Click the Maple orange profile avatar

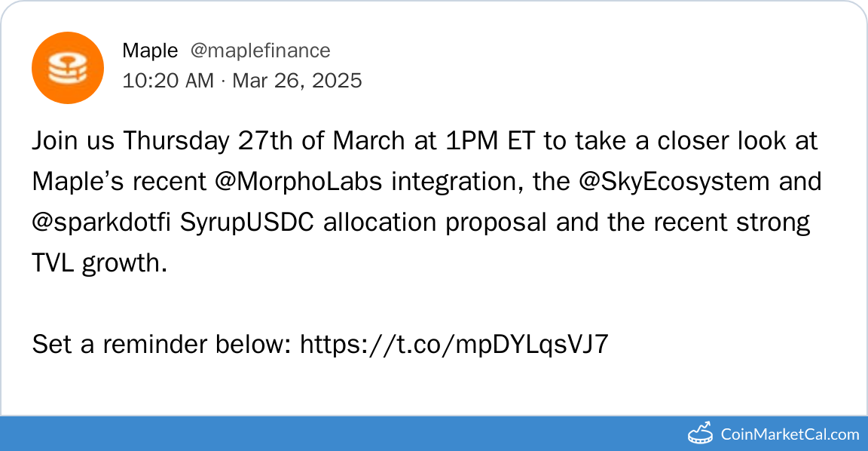coord(67,67)
